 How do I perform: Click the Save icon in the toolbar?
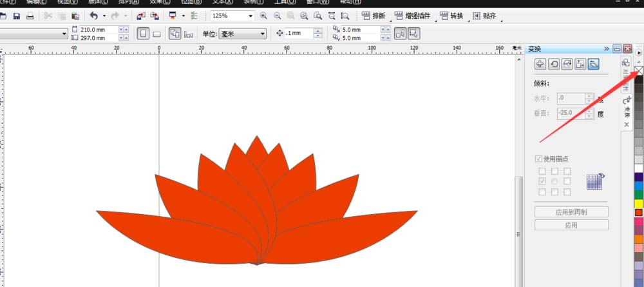17,15
